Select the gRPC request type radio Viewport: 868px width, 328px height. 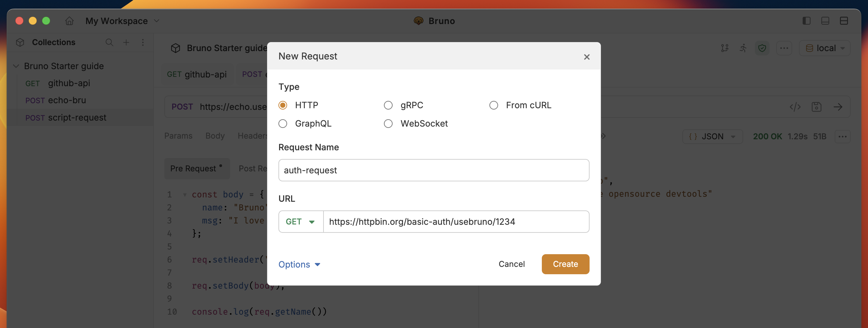pos(388,105)
